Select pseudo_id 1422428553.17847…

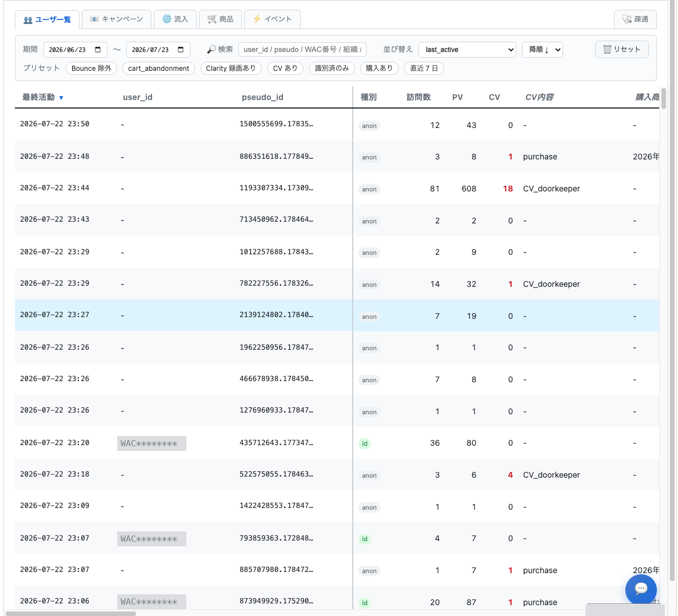pos(276,506)
